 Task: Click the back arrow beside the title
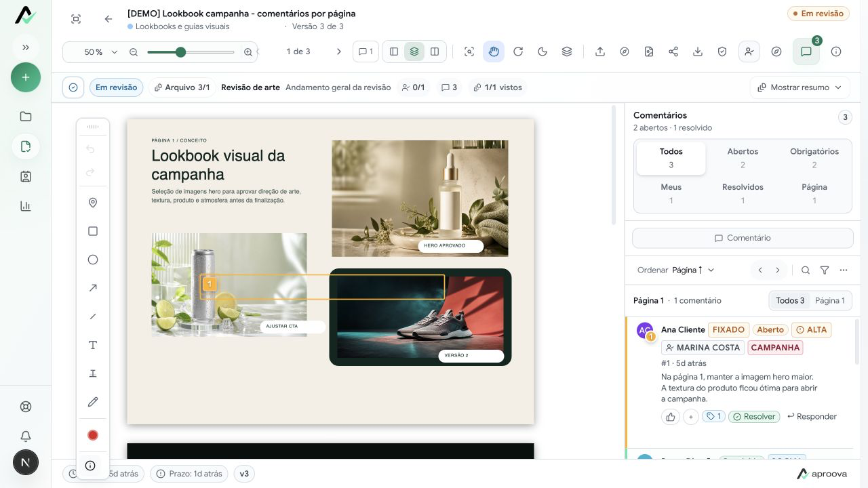(x=108, y=19)
